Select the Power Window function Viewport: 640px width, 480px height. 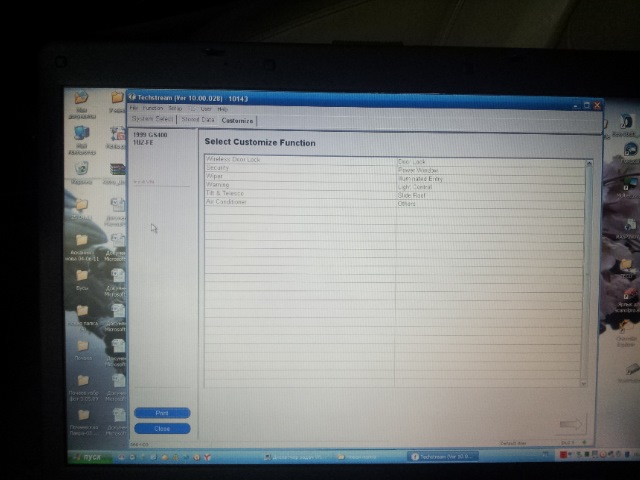coord(490,170)
